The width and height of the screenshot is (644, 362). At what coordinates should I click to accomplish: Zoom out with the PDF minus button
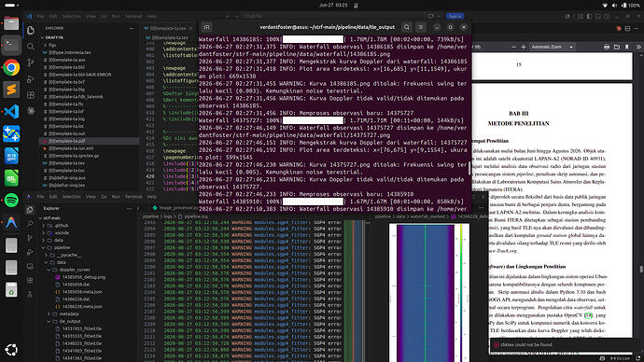(513, 48)
